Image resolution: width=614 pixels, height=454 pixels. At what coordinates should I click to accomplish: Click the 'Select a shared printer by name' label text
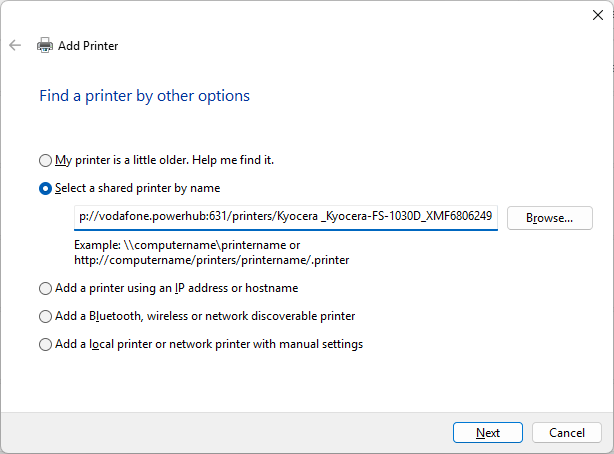coord(137,188)
